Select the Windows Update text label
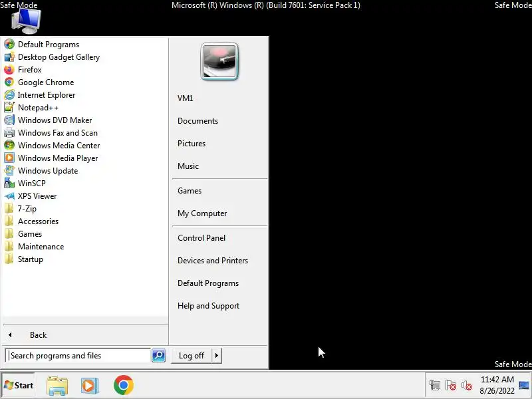This screenshot has width=532, height=399. click(48, 171)
